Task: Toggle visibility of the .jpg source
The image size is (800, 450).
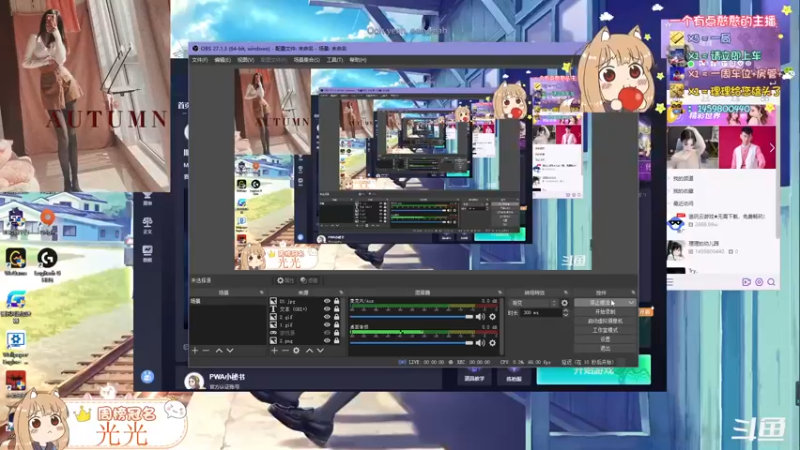Action: pyautogui.click(x=327, y=301)
